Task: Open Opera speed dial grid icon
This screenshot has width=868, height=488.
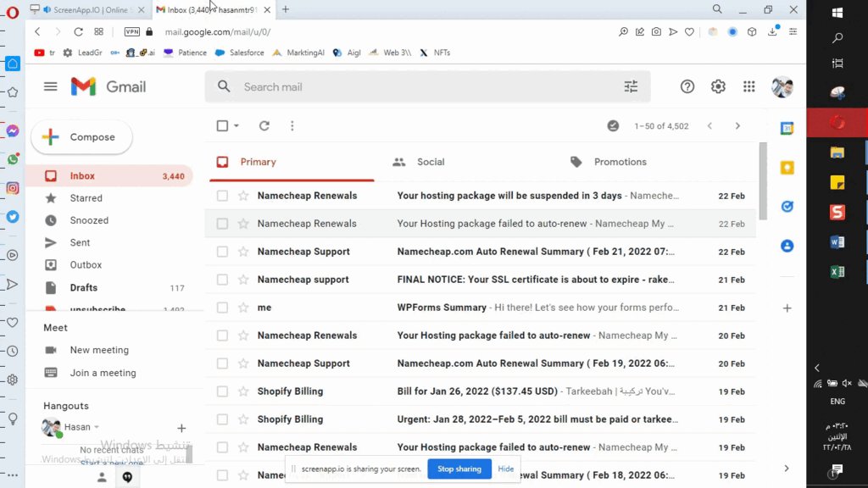Action: pos(98,32)
